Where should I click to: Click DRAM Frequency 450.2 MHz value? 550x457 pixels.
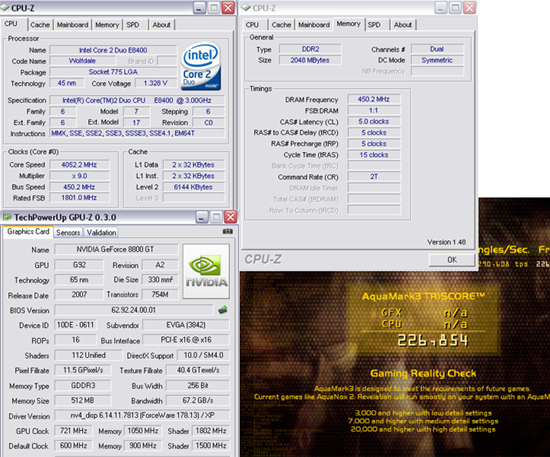click(374, 99)
